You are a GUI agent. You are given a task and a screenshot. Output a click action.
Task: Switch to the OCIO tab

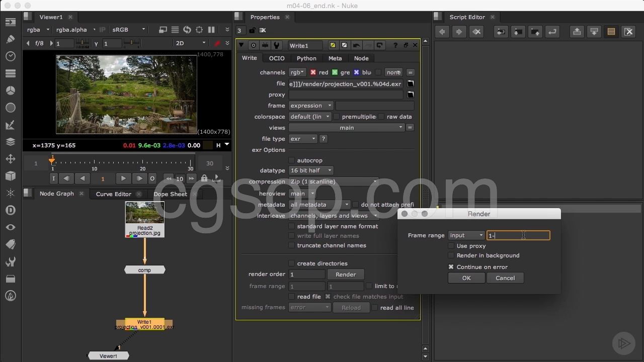click(x=276, y=58)
